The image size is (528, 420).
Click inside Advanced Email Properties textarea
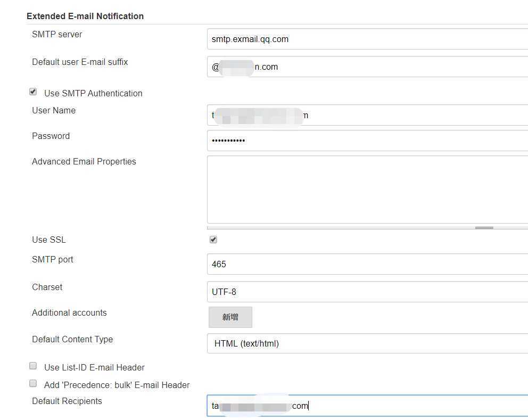[x=367, y=189]
